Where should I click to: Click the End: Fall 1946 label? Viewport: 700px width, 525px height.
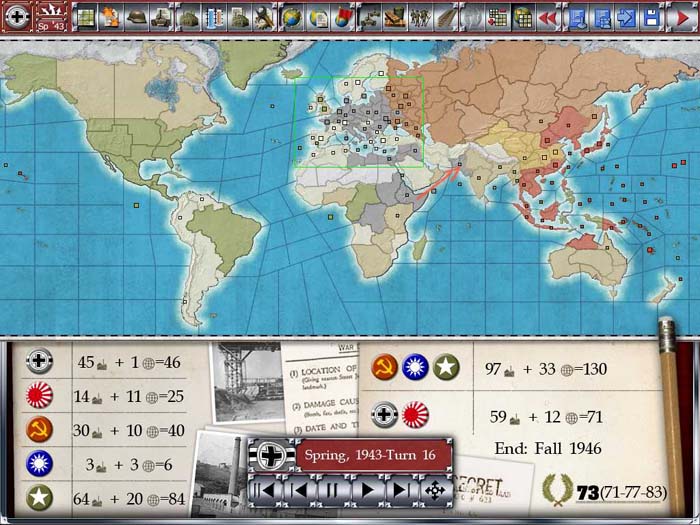pyautogui.click(x=548, y=448)
